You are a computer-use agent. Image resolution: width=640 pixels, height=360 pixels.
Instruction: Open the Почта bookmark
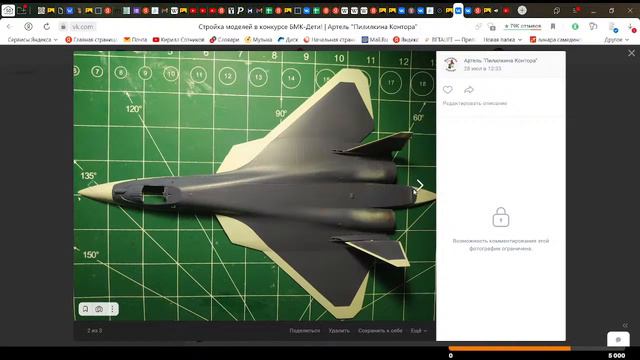tap(136, 40)
